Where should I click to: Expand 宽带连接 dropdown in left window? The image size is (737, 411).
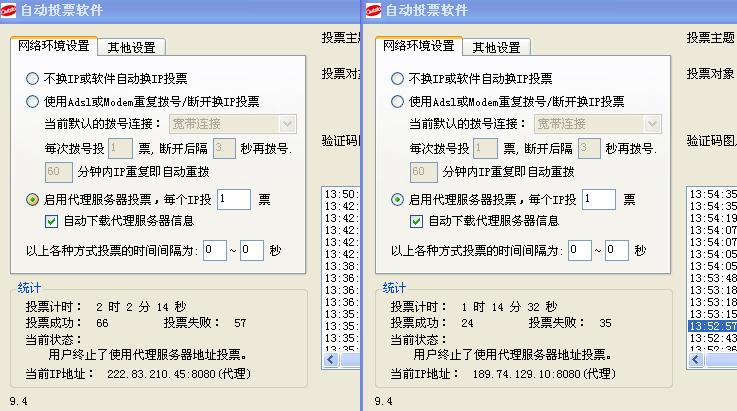tap(287, 124)
